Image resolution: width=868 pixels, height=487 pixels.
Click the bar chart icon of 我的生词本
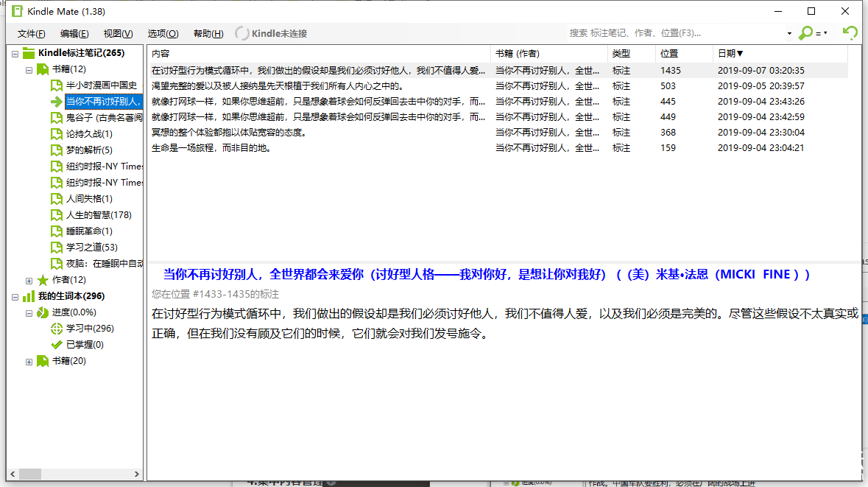pyautogui.click(x=29, y=296)
